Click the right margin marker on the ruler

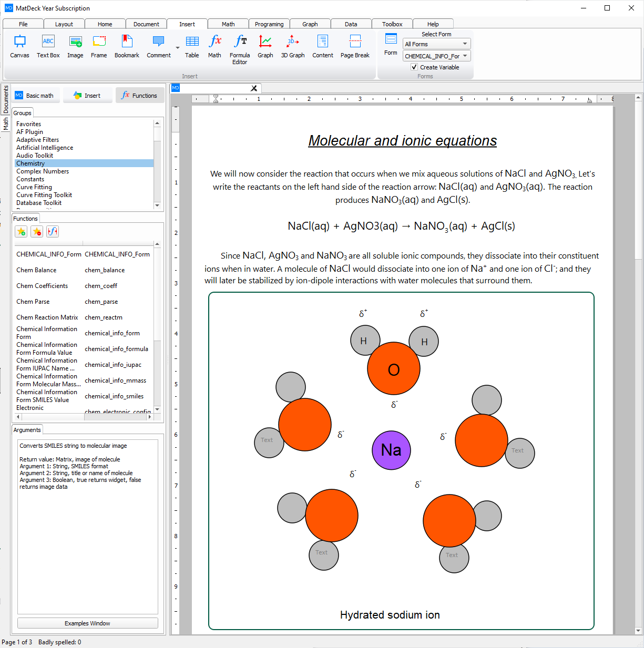(589, 100)
